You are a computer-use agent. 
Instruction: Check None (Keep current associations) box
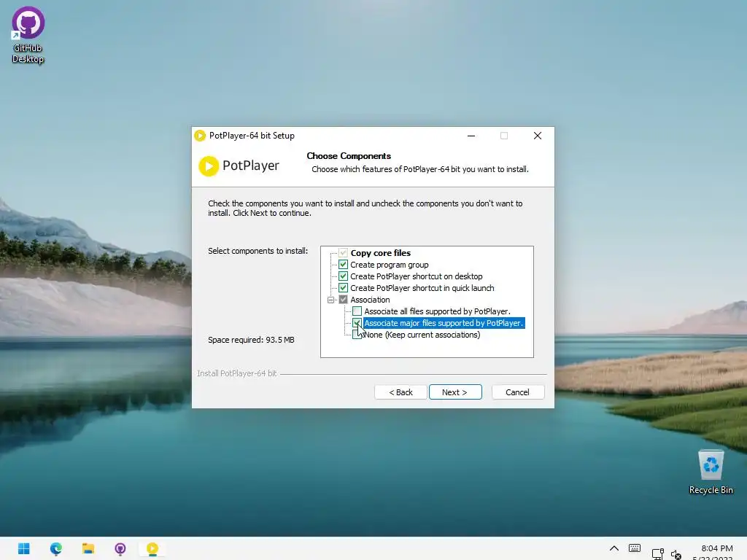tap(357, 334)
